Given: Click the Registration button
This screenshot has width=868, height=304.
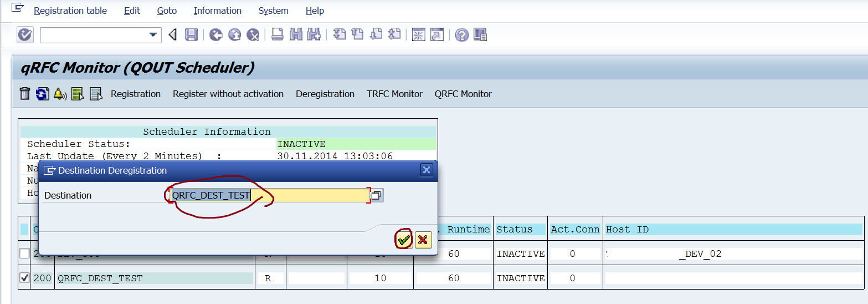Looking at the screenshot, I should pos(136,94).
